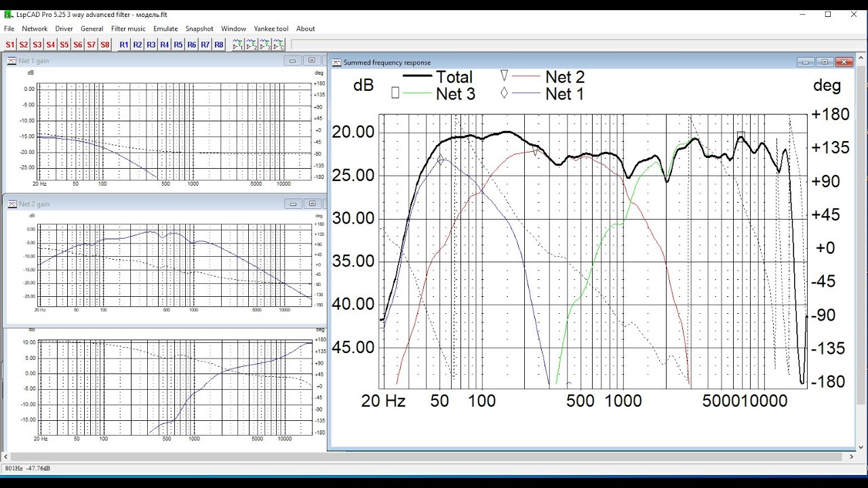The height and width of the screenshot is (488, 868).
Task: Click the Net 2 triangle marker on curve
Action: (535, 152)
